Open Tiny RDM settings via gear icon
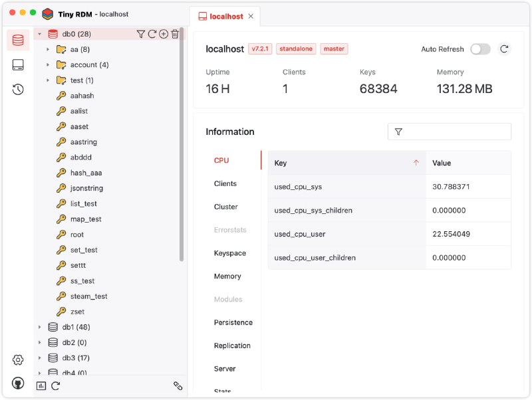The image size is (532, 400). pos(17,359)
